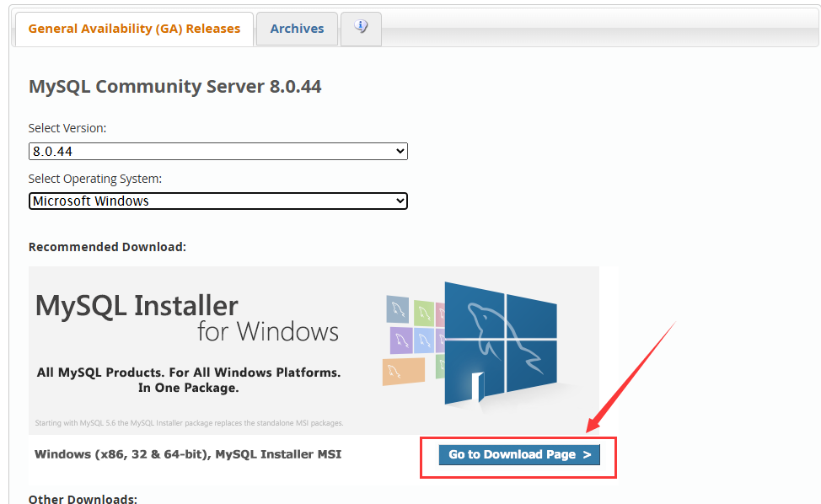Click the Go to Download Page button

519,454
